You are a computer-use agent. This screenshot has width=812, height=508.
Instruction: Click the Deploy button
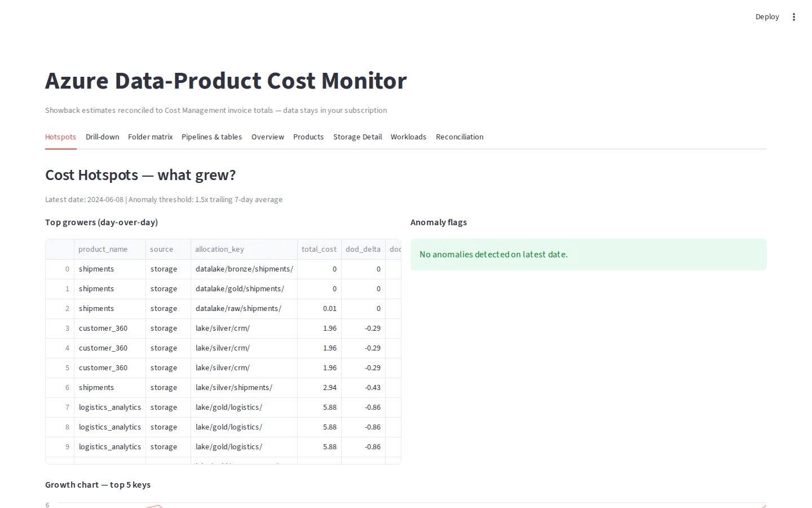pos(767,17)
